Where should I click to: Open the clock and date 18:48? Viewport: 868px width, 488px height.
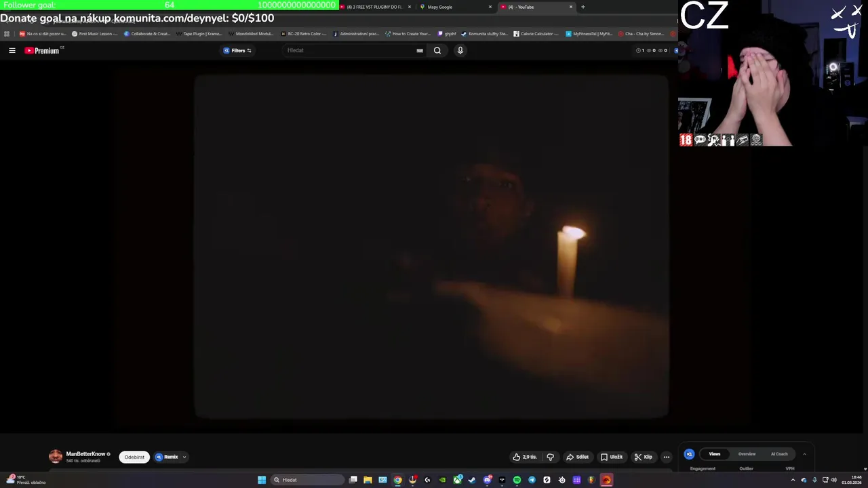pos(852,480)
